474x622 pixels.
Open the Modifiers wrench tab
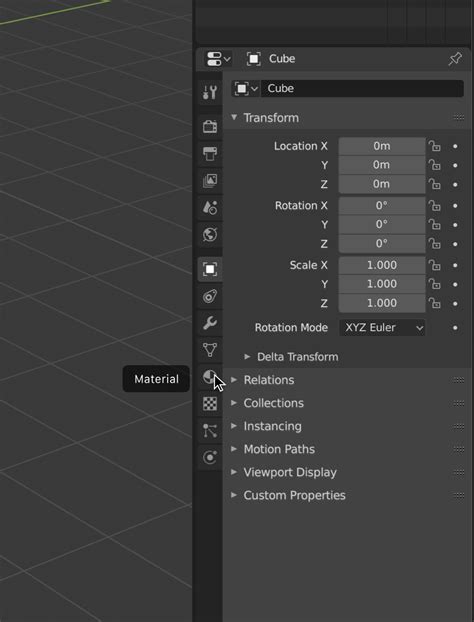tap(210, 323)
